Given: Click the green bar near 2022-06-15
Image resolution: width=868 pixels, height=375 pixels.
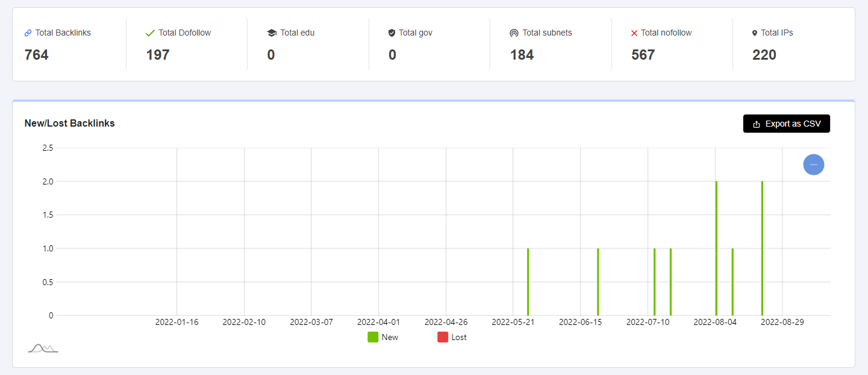Looking at the screenshot, I should point(598,282).
